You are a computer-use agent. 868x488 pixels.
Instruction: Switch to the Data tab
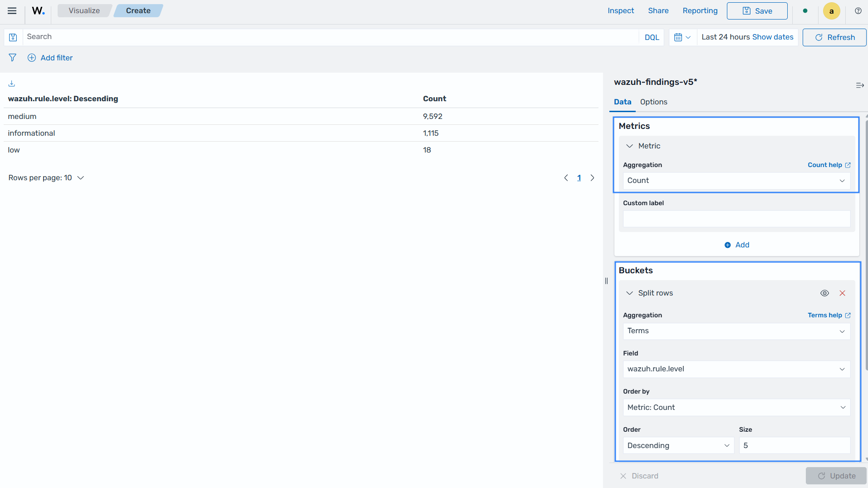(x=622, y=102)
